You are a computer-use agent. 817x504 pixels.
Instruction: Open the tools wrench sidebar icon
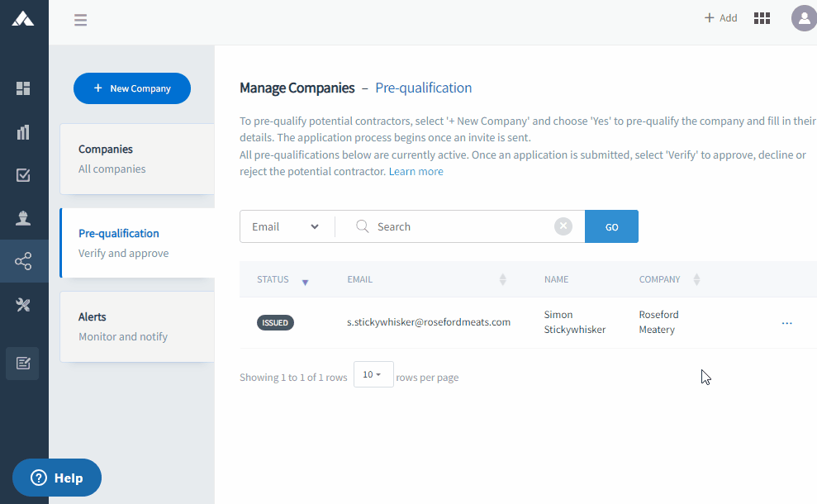coord(23,305)
